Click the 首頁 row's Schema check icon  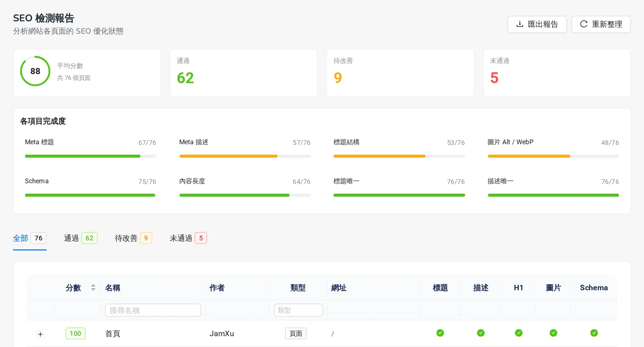[594, 333]
